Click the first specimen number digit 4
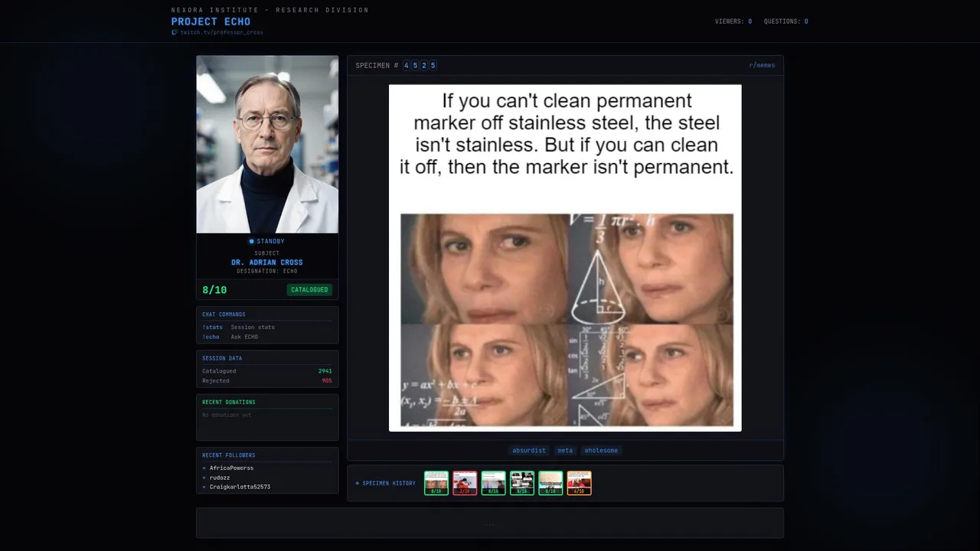 click(x=407, y=66)
